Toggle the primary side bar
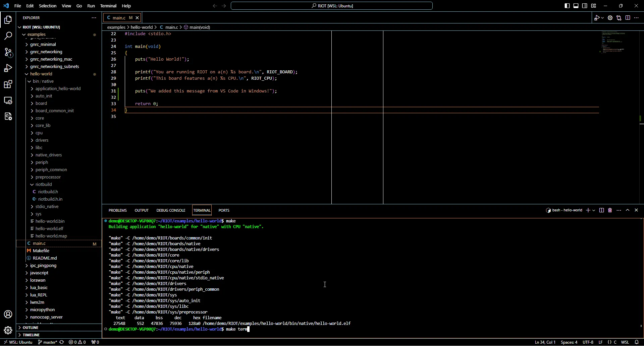The height and width of the screenshot is (346, 644). pyautogui.click(x=567, y=6)
